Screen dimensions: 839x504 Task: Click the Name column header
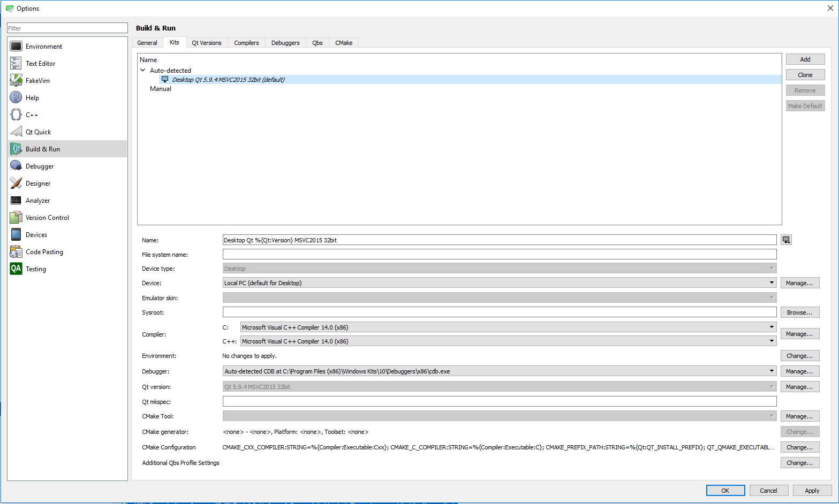[148, 60]
